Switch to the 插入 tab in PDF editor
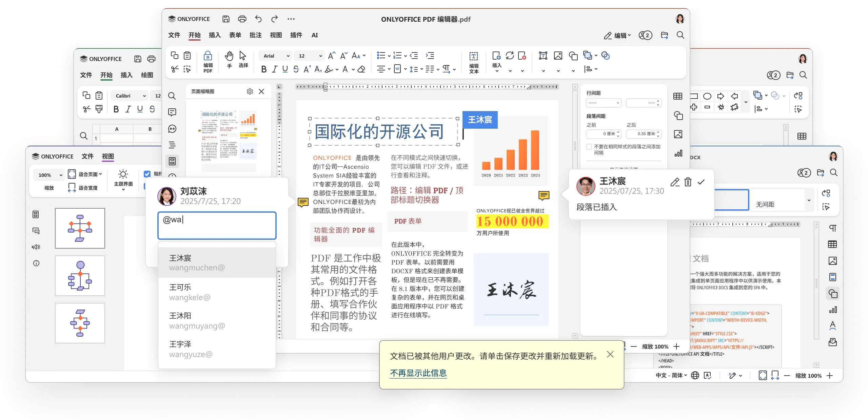This screenshot has height=420, width=868. 215,35
